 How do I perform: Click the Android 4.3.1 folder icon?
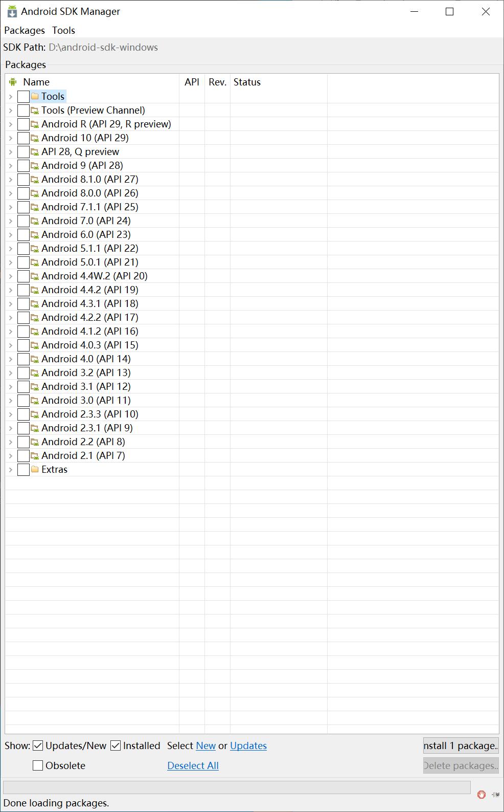click(x=35, y=303)
